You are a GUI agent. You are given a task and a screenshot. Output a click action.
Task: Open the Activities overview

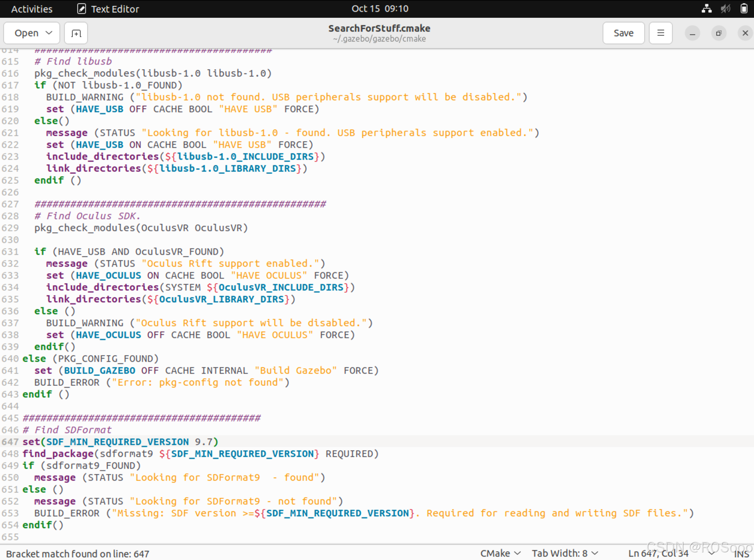coord(32,9)
